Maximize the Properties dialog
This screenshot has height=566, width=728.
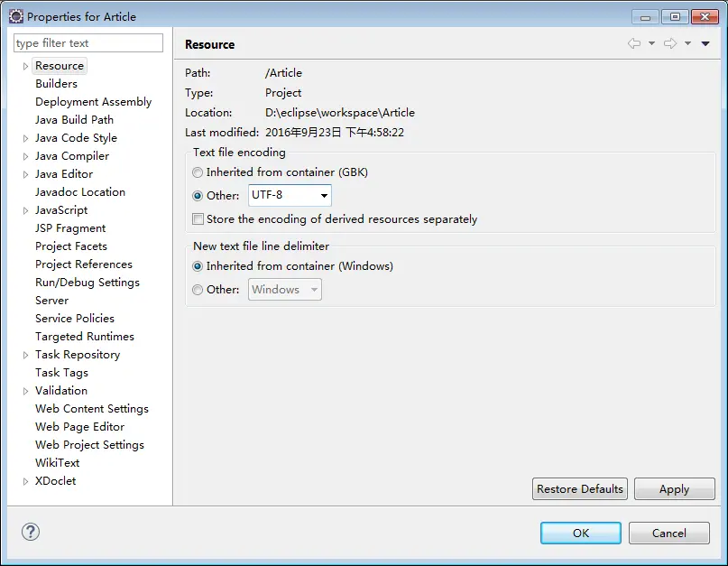pyautogui.click(x=675, y=17)
